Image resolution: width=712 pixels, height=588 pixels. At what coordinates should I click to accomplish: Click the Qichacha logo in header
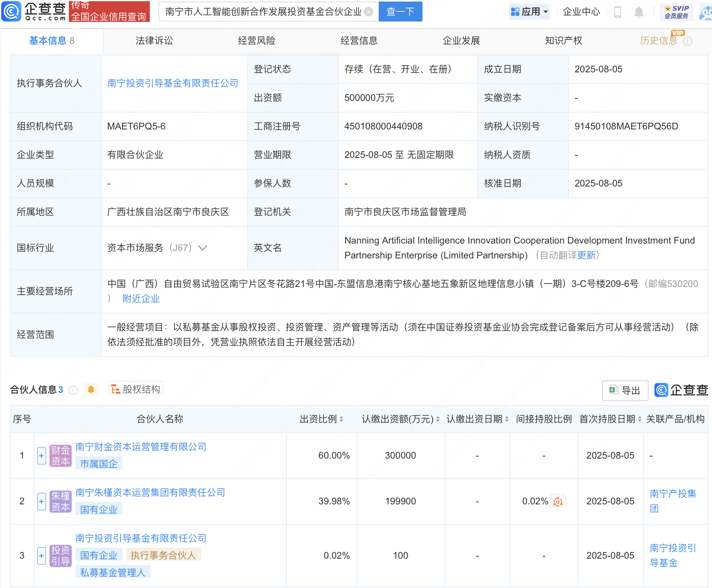click(34, 11)
